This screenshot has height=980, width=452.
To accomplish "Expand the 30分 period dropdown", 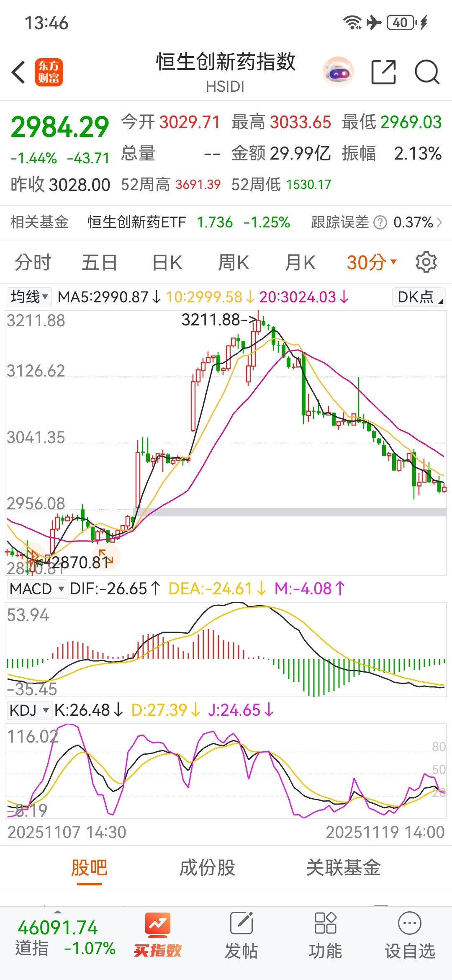I will pos(372,263).
